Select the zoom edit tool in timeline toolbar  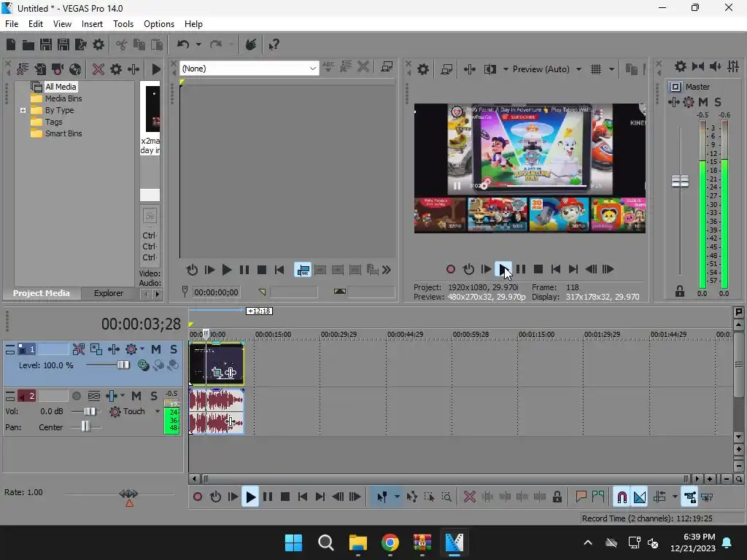pos(446,497)
